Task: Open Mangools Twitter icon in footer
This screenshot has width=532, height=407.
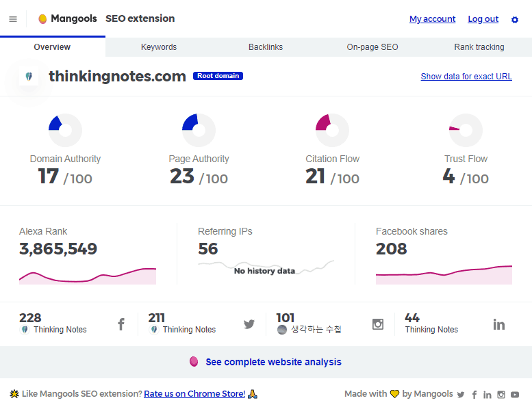Action: (x=460, y=395)
